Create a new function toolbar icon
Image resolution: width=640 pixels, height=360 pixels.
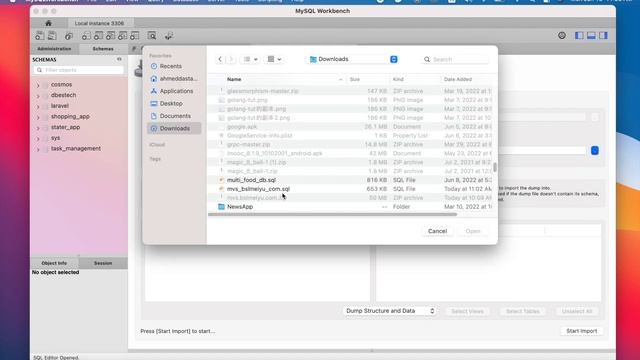click(135, 36)
